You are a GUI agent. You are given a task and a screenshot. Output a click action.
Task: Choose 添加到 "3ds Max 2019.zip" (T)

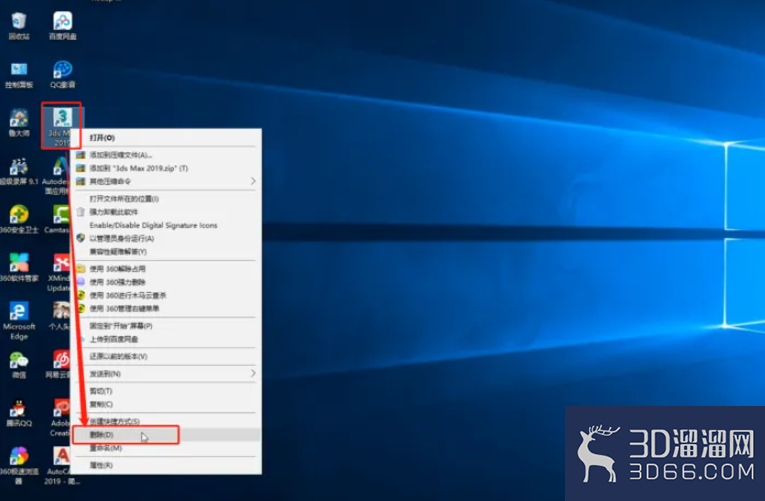[166, 168]
